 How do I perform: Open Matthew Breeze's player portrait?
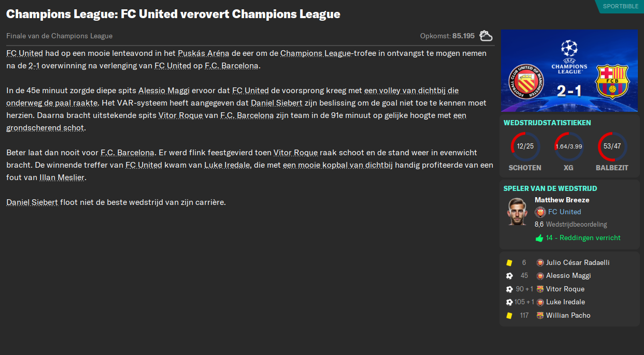[x=518, y=212]
